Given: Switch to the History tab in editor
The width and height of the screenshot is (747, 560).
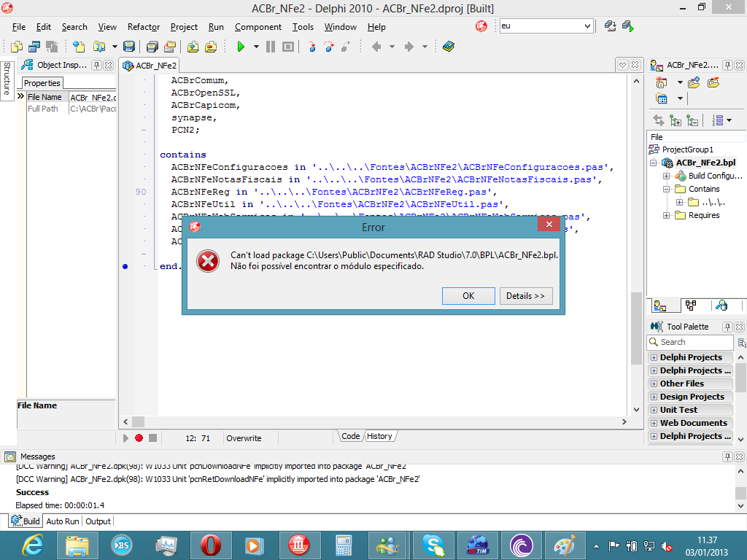Looking at the screenshot, I should click(379, 436).
